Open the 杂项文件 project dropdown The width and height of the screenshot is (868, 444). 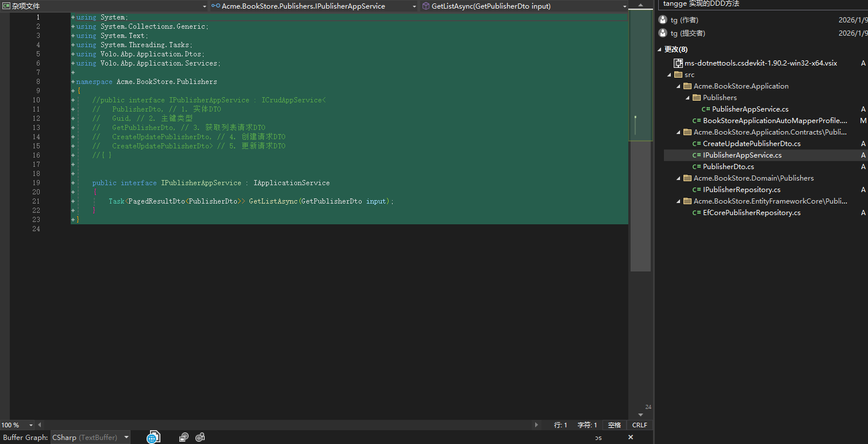[x=104, y=6]
